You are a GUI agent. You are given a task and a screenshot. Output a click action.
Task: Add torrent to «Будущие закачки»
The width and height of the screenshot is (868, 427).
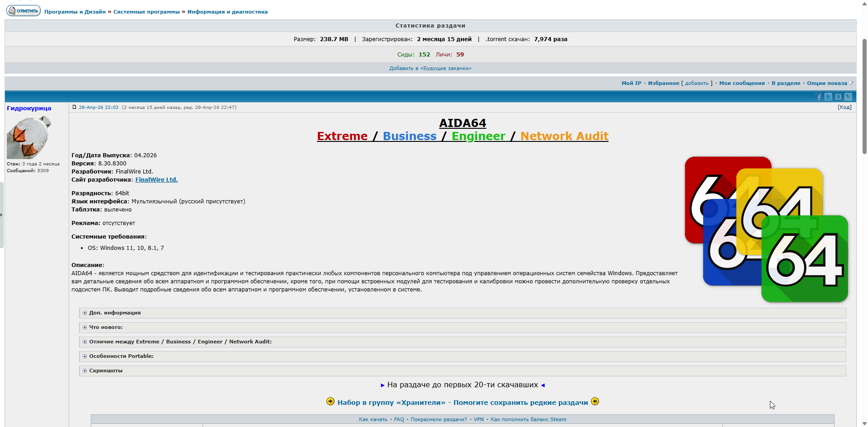coord(430,68)
